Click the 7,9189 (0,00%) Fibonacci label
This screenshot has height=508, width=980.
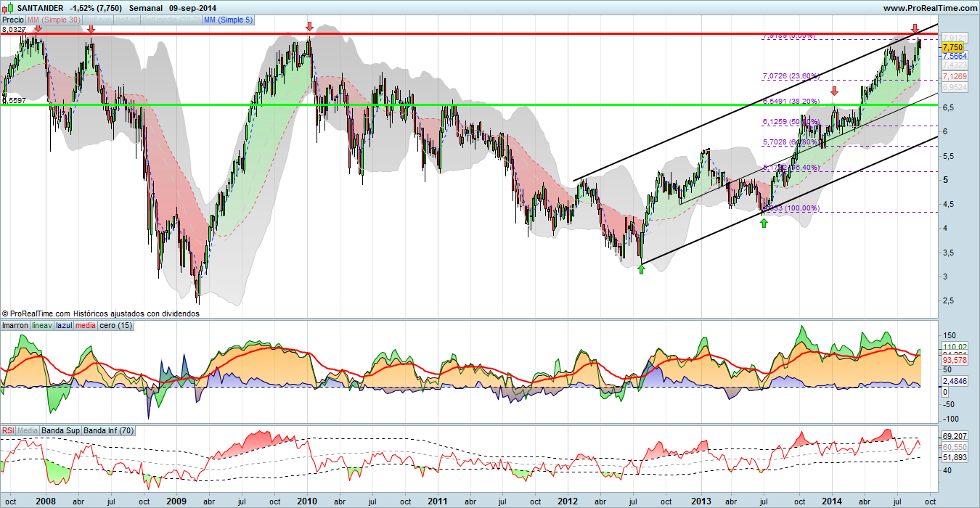(789, 36)
